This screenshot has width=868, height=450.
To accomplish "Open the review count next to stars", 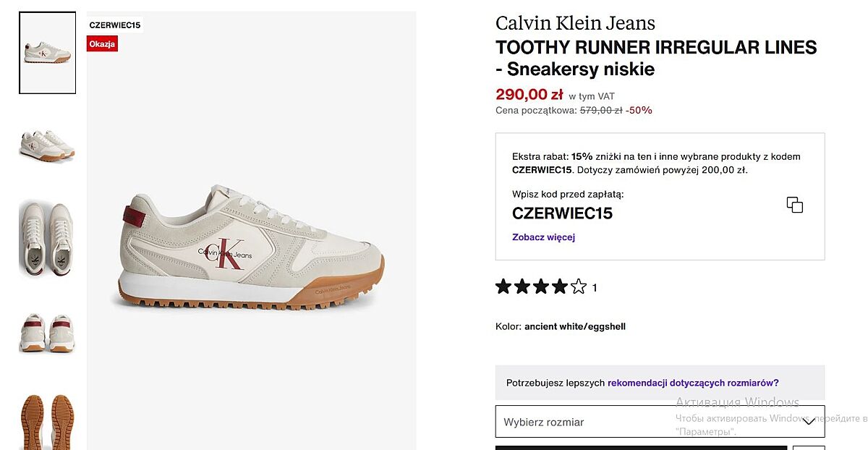I will pos(595,288).
